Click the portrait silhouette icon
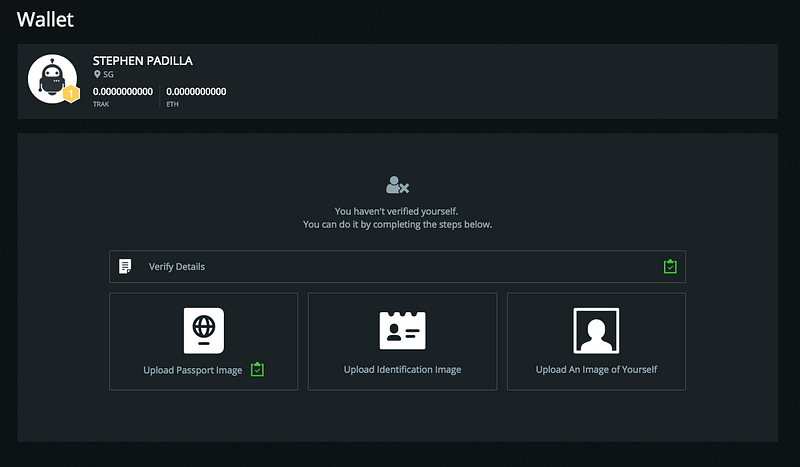 tap(596, 330)
